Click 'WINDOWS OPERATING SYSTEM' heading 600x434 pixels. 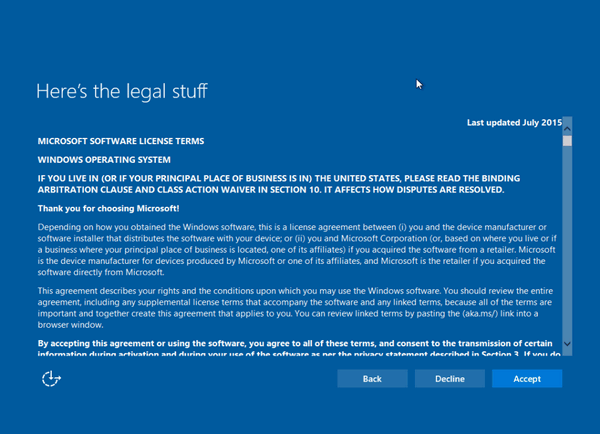[x=104, y=160]
